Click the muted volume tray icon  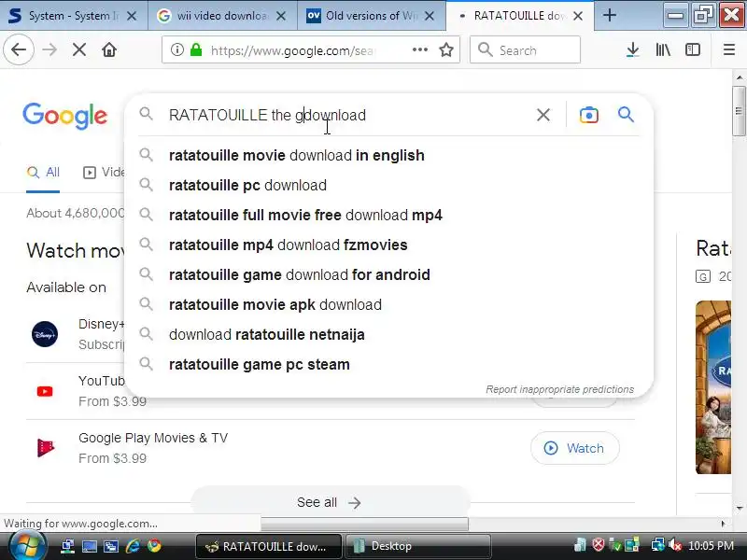[675, 545]
